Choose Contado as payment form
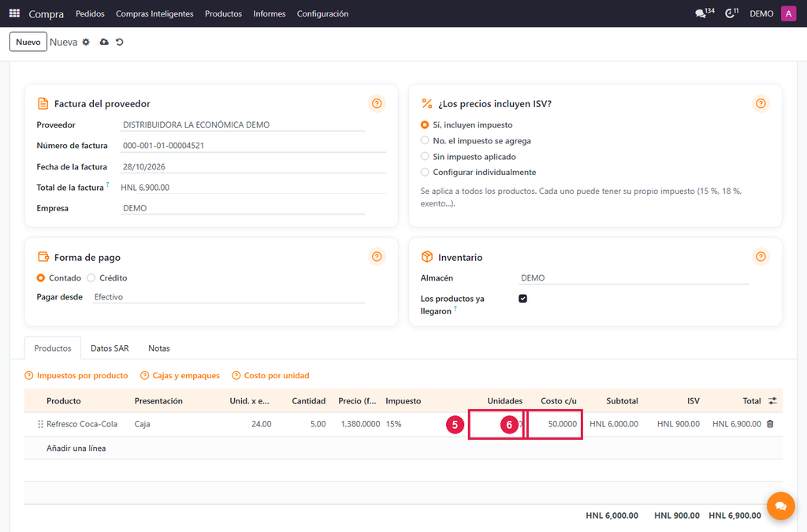Screen dimensions: 807x532 point(41,278)
